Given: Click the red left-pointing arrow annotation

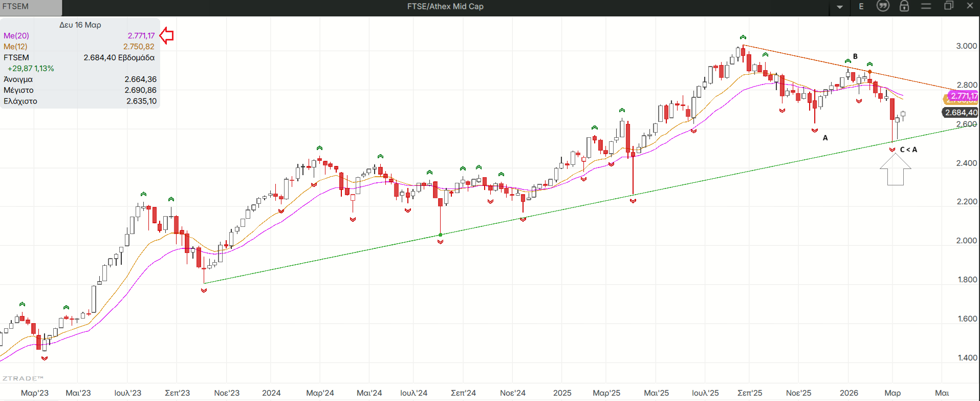Looking at the screenshot, I should click(x=167, y=35).
